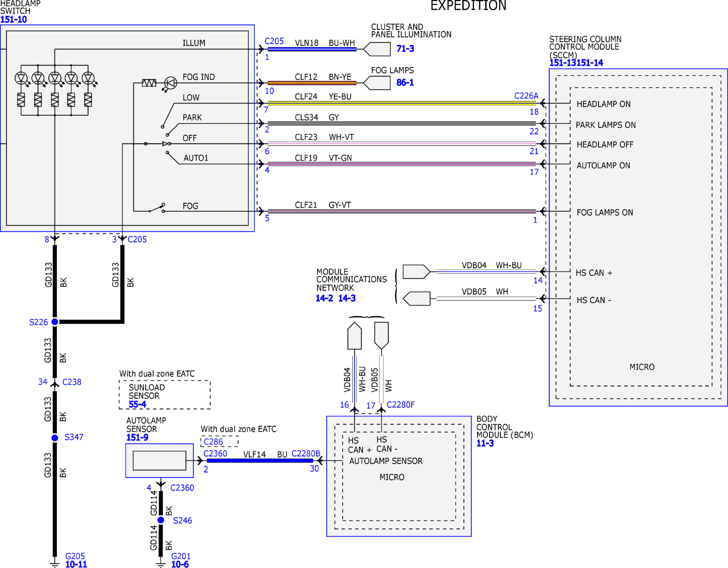Image resolution: width=728 pixels, height=568 pixels.
Task: Click the AUTOLAMP SENSOR text inside the BCM
Action: click(386, 461)
